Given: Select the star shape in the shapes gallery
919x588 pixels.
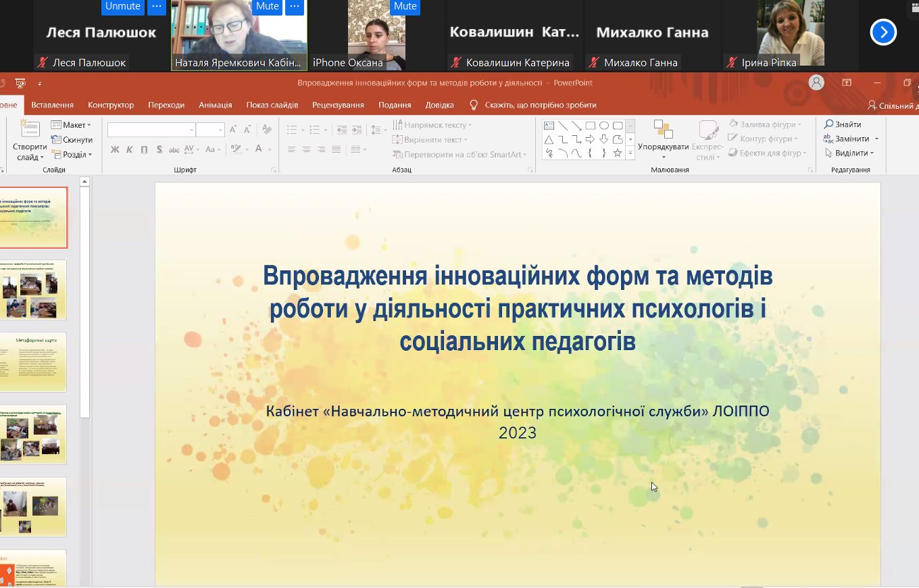Looking at the screenshot, I should coord(617,153).
